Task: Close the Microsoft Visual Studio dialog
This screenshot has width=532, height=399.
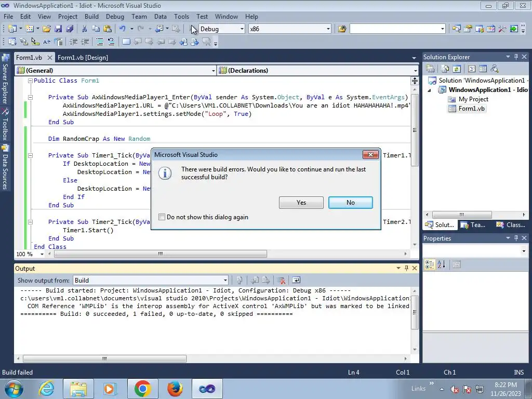Action: [370, 155]
